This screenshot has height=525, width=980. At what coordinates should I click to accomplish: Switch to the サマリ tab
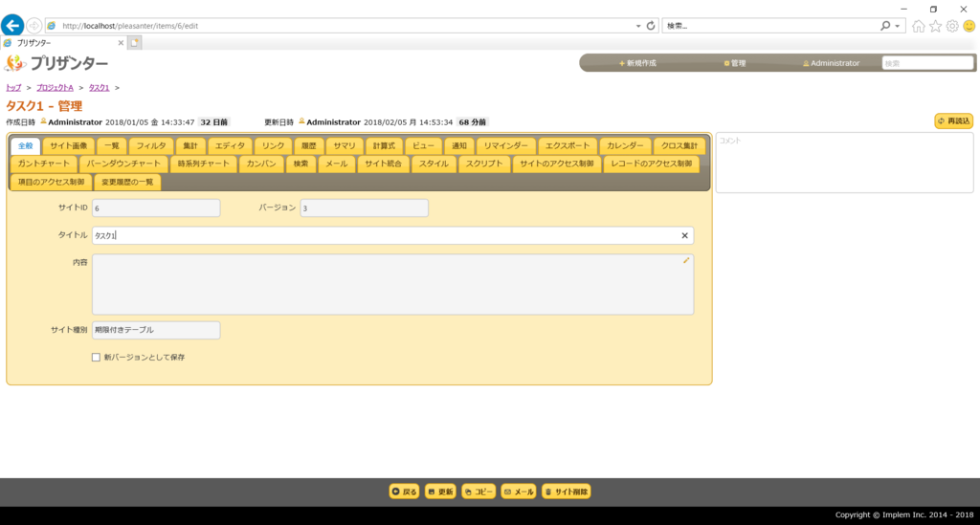345,145
